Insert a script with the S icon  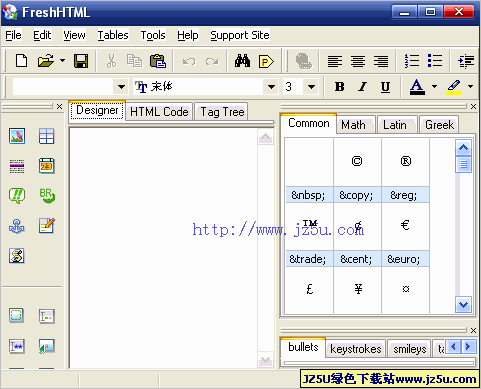(17, 256)
